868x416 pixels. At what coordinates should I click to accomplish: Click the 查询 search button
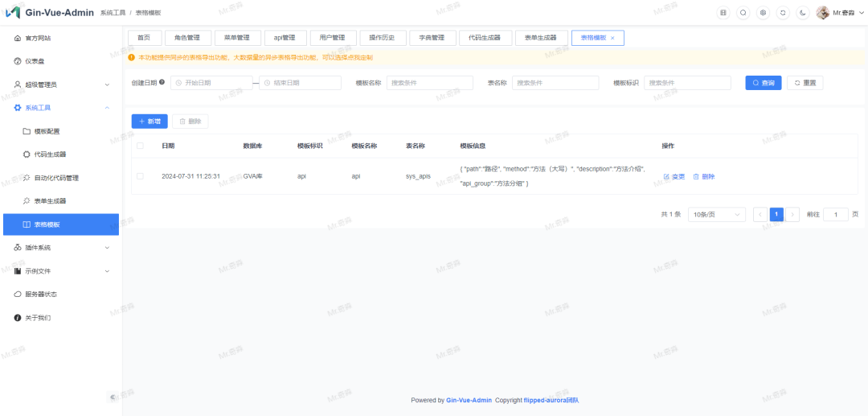(763, 83)
